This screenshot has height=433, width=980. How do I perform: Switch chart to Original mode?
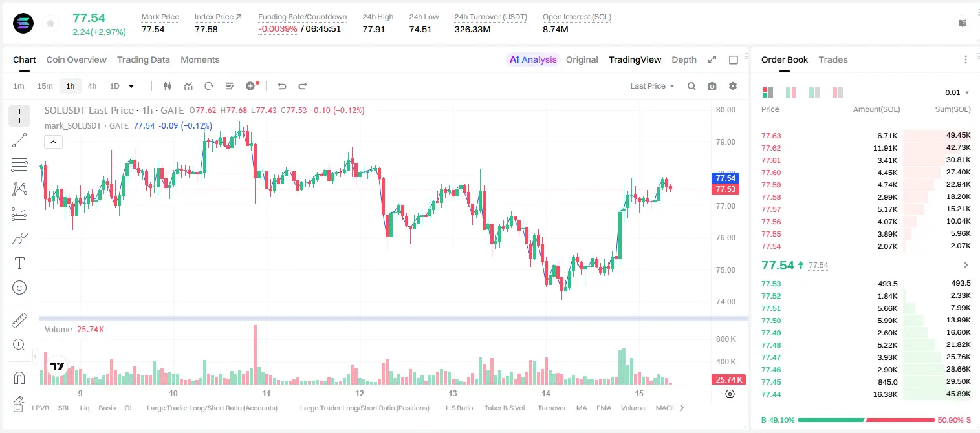582,59
